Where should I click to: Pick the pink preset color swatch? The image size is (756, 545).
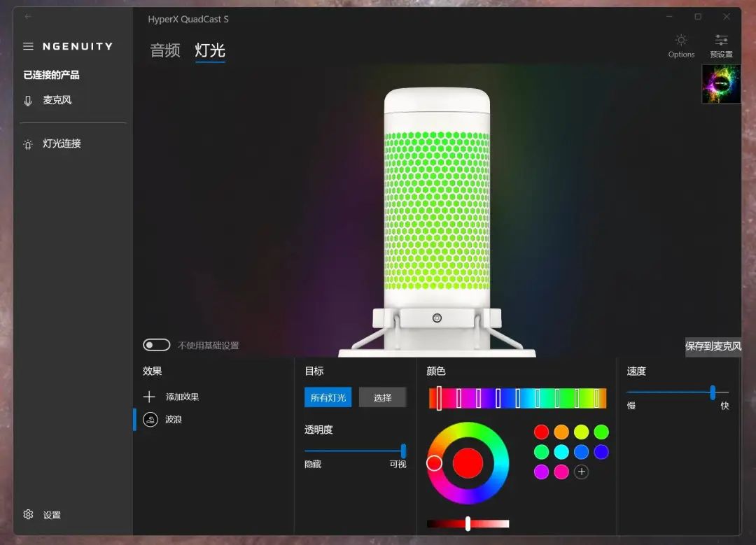561,472
